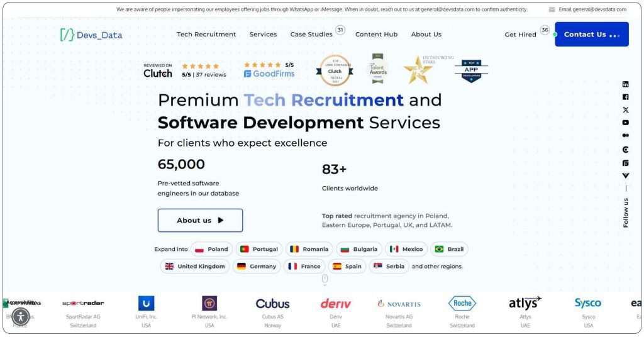Select the Poland region chip
Screen dimensions: 644x337
[211, 249]
